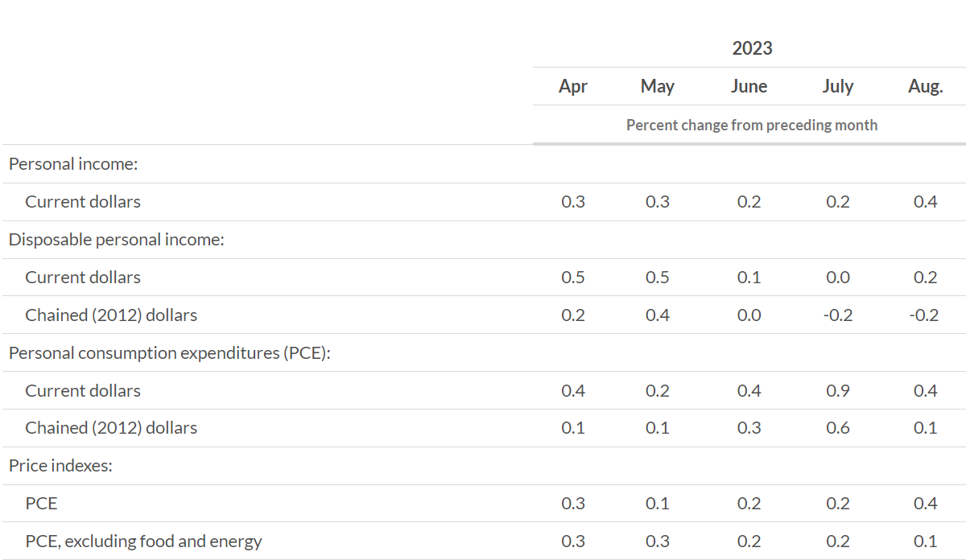Click the 'Disposable personal income:' row heading
Image resolution: width=966 pixels, height=560 pixels.
point(116,240)
